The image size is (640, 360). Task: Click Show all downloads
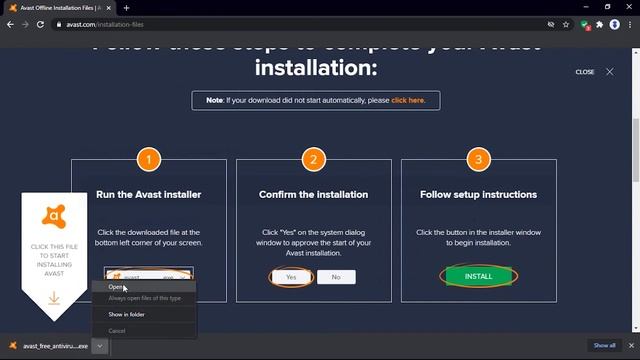coord(604,346)
